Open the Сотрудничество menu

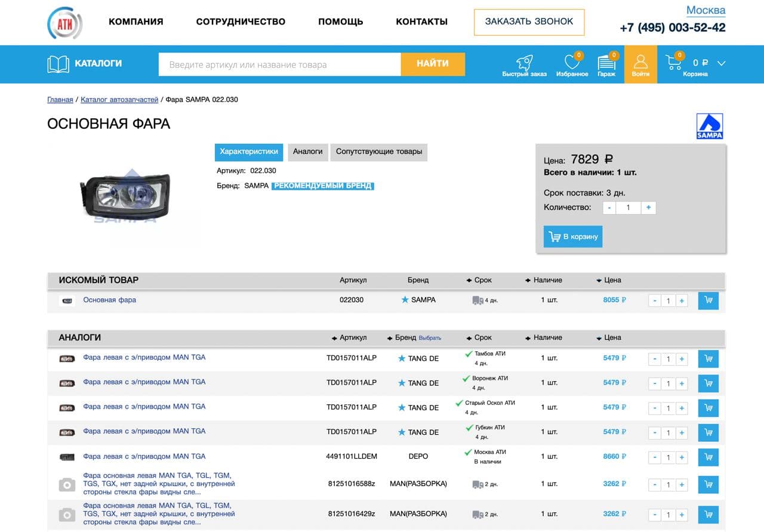(x=241, y=21)
